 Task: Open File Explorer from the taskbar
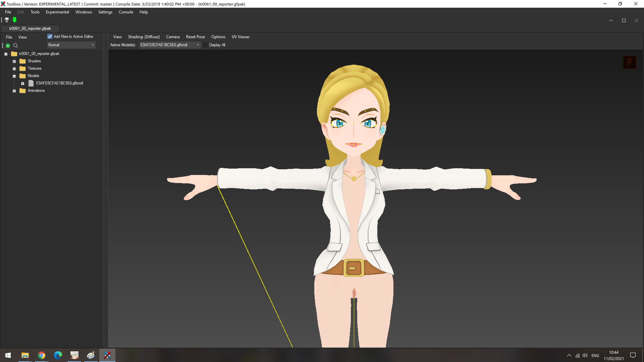click(x=25, y=355)
